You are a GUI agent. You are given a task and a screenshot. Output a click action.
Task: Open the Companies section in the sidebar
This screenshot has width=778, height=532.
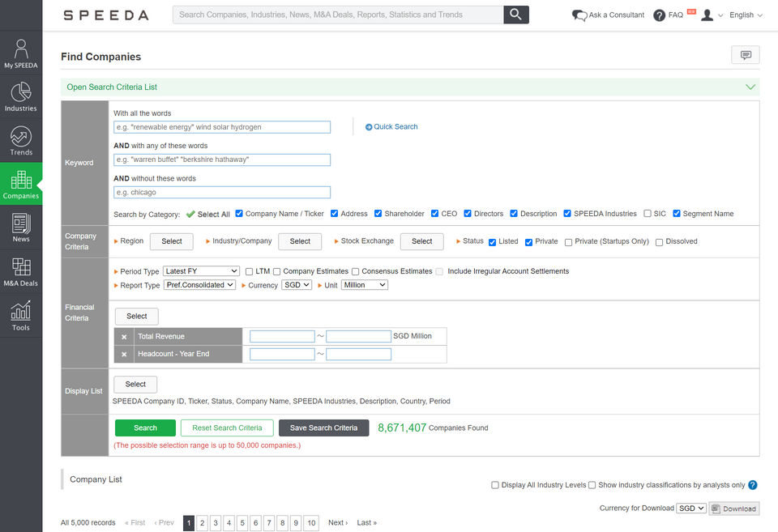[x=21, y=184]
